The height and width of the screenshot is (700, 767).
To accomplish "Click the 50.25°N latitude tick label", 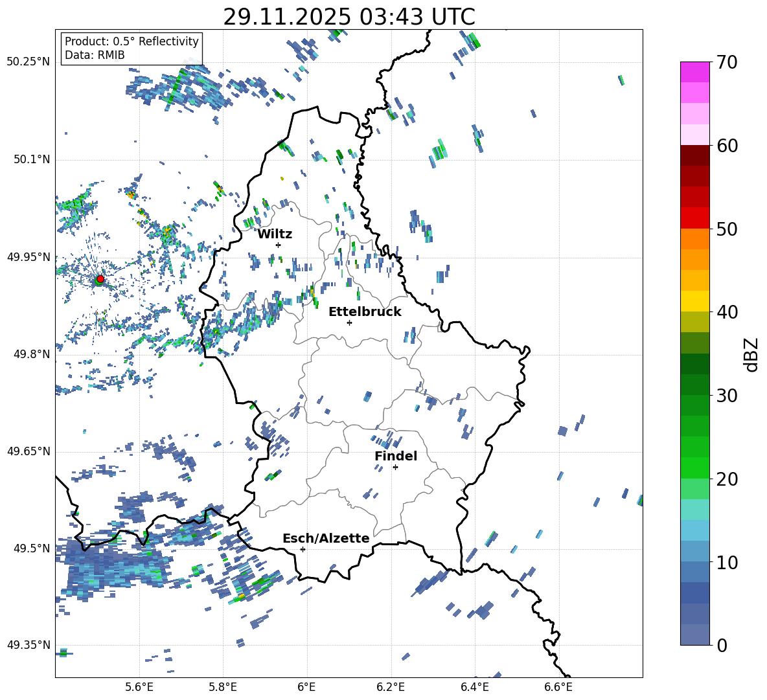I will [x=28, y=62].
